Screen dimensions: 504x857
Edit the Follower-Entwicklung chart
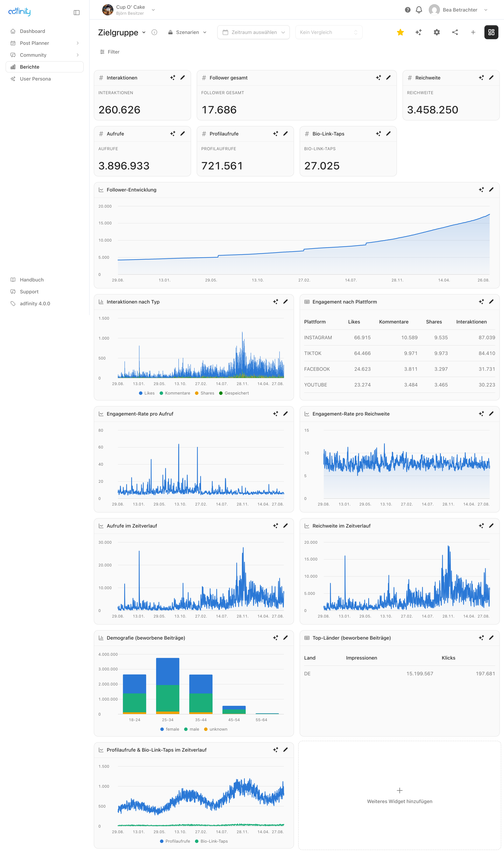click(491, 189)
